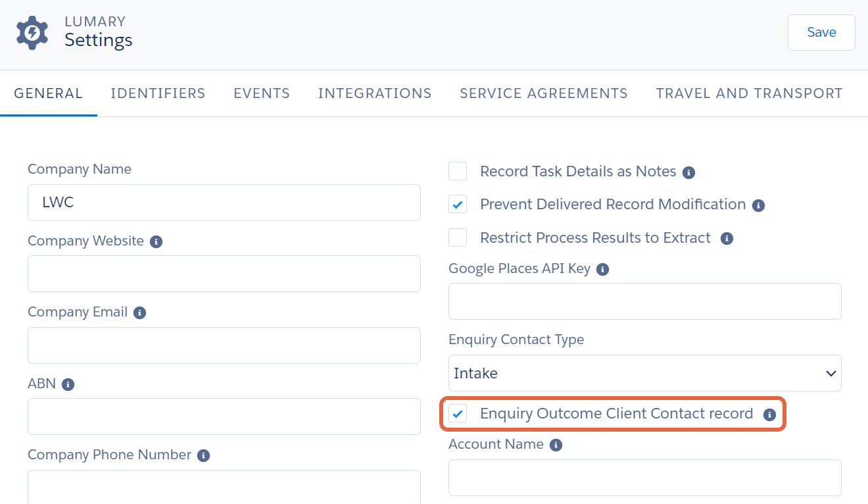868x504 pixels.
Task: Click into the Account Name input field
Action: click(x=645, y=478)
